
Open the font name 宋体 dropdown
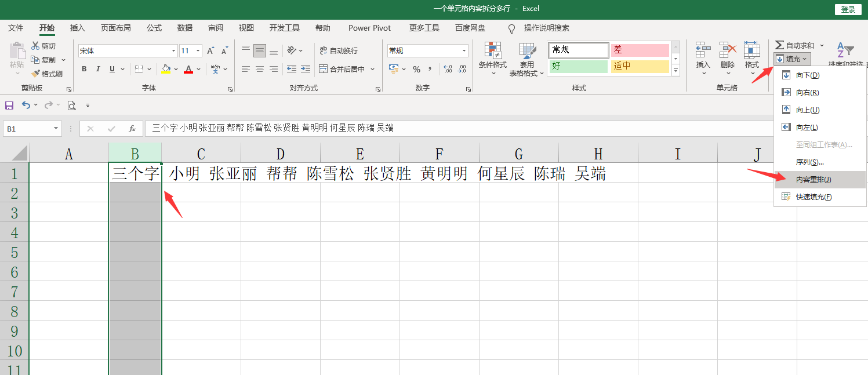click(173, 51)
